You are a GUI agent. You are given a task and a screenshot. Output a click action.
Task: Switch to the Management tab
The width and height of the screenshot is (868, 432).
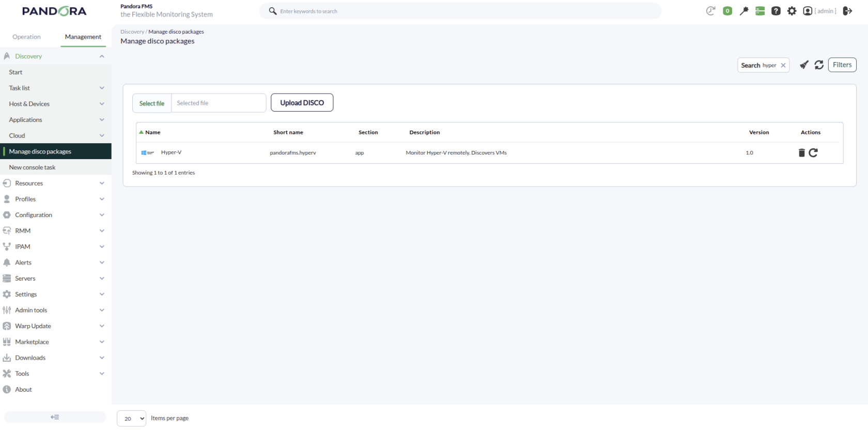[83, 37]
